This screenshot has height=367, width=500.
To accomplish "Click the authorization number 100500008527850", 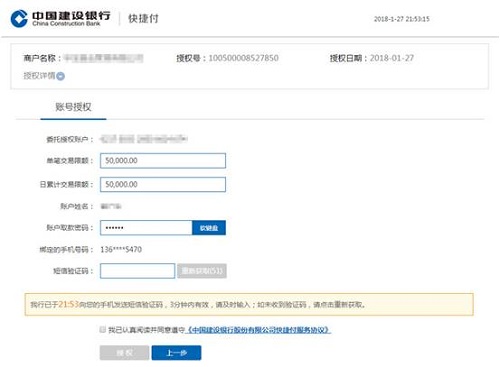I will pyautogui.click(x=243, y=58).
